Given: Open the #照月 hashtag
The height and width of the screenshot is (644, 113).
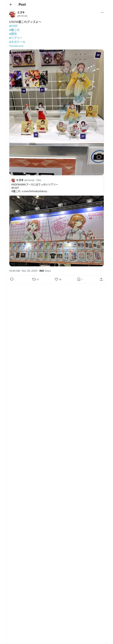Looking at the screenshot, I should [x=13, y=34].
